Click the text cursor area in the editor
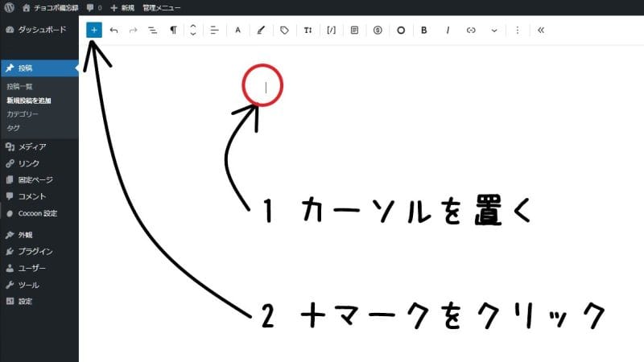This screenshot has height=362, width=644. pos(265,87)
